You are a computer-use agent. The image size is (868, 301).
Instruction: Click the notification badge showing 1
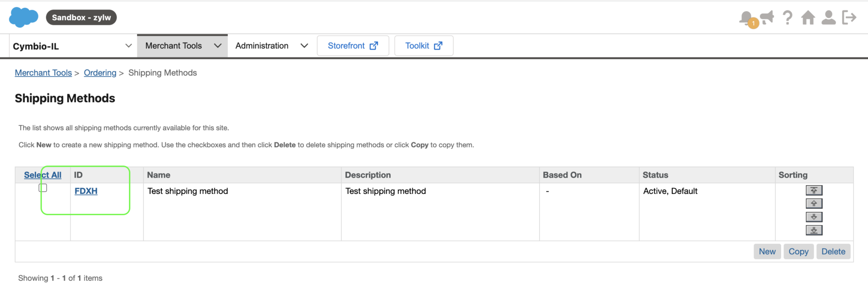[x=753, y=23]
